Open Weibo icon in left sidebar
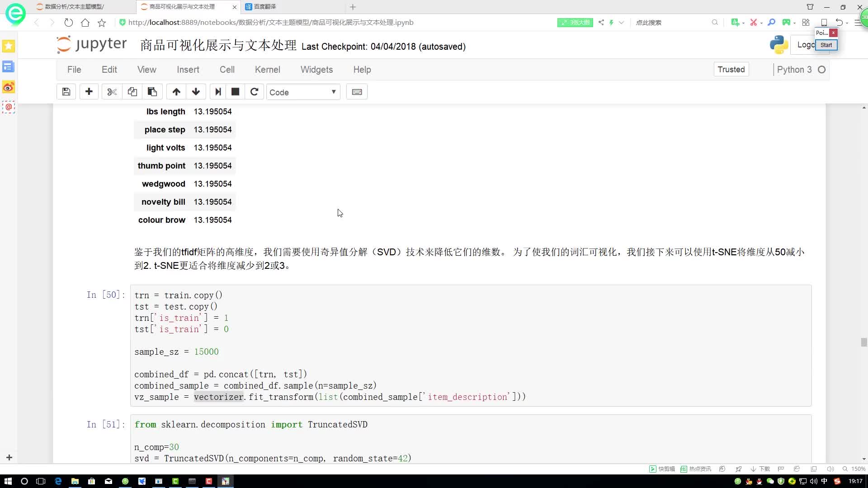This screenshot has height=488, width=868. coord(9,87)
